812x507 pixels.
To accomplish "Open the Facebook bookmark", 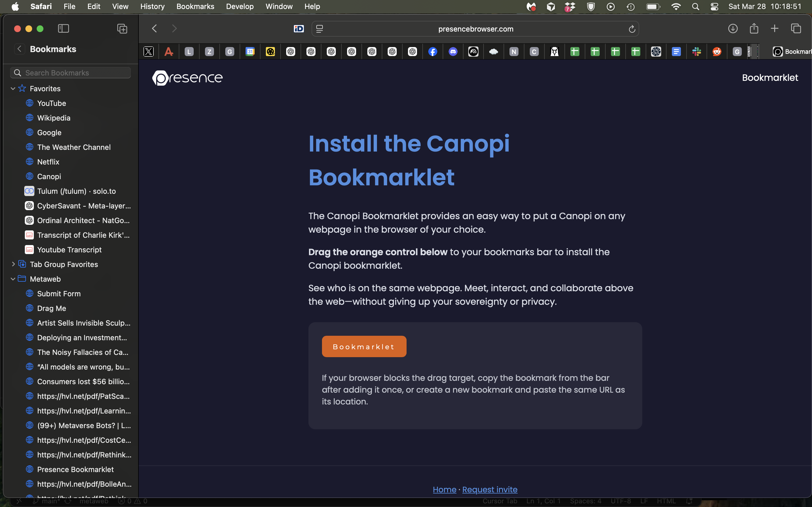I will point(433,51).
